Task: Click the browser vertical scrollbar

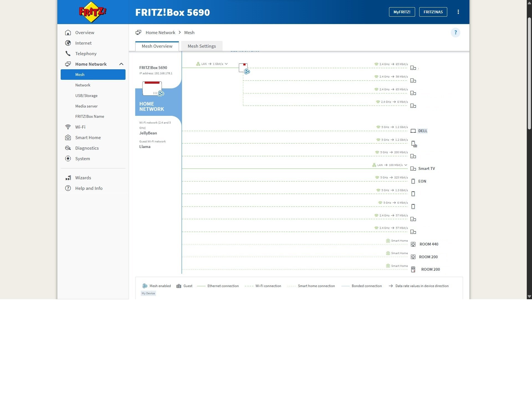Action: pos(529,73)
